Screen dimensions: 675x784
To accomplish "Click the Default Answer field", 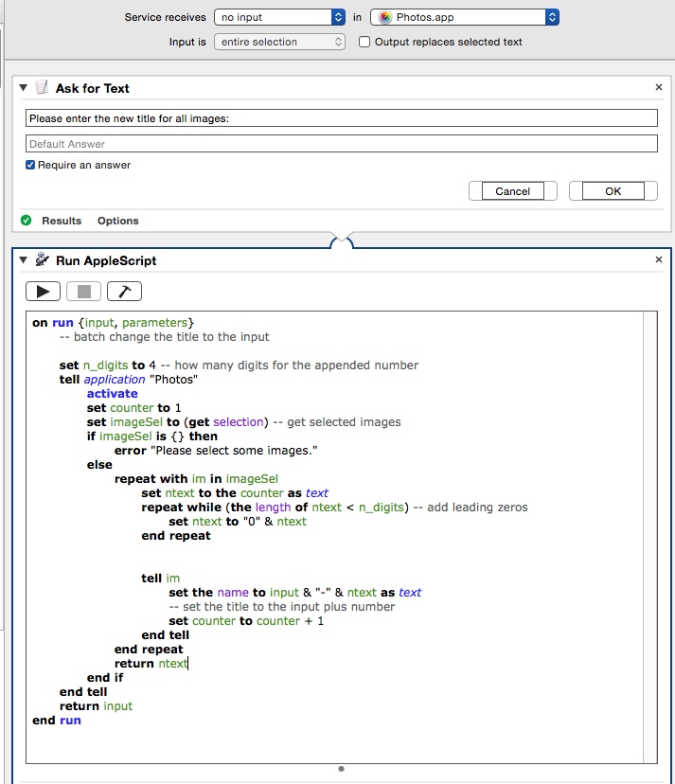I will (342, 144).
